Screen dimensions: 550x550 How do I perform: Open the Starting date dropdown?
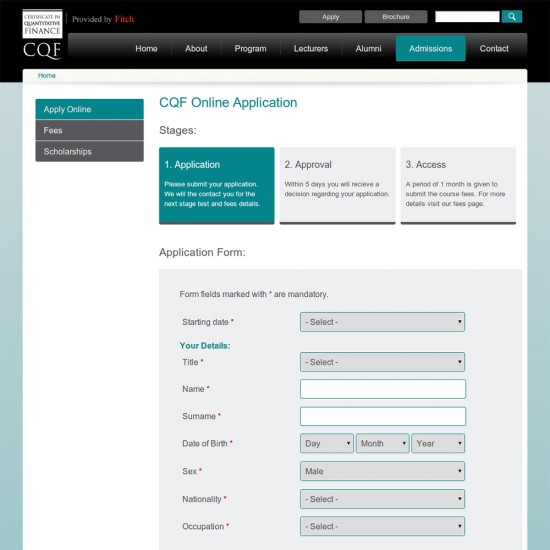point(382,322)
